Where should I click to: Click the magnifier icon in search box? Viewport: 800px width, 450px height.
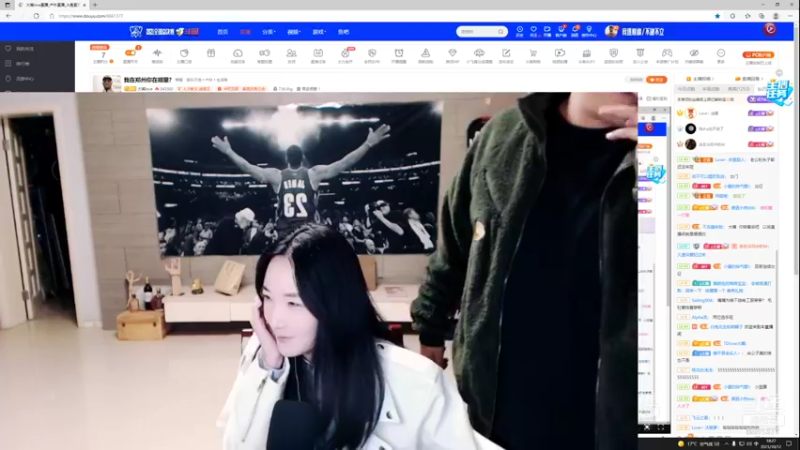click(x=501, y=32)
